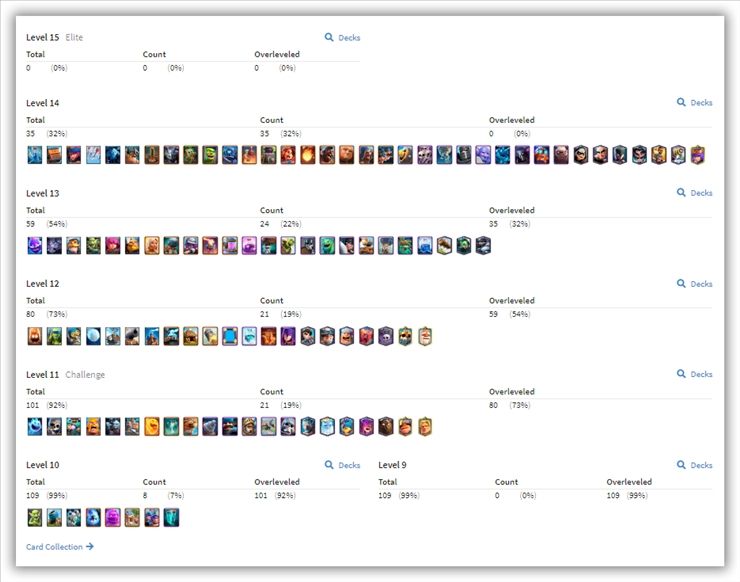This screenshot has width=740, height=582.
Task: Open Decks search for Level 11 Challenge
Action: pyautogui.click(x=695, y=374)
